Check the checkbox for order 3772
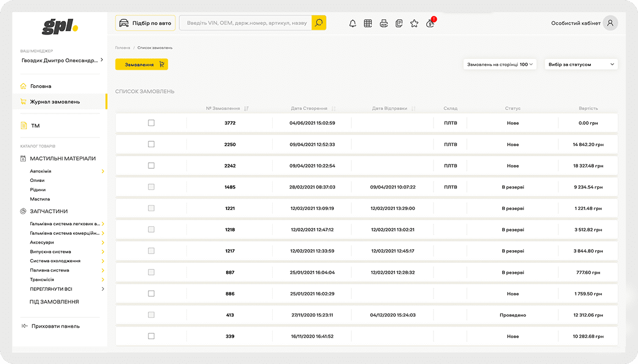Screen dimensions: 638x364 point(151,123)
